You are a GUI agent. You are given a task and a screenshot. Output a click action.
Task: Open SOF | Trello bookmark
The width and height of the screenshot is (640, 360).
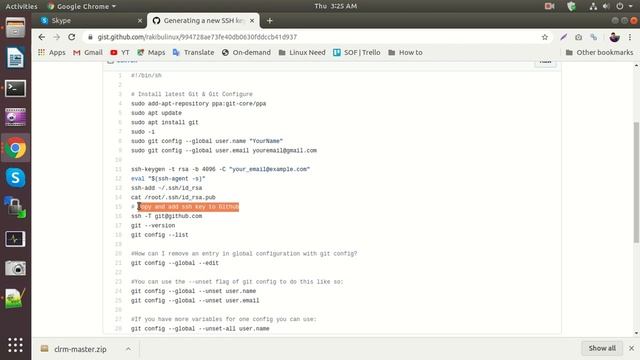[x=357, y=52]
